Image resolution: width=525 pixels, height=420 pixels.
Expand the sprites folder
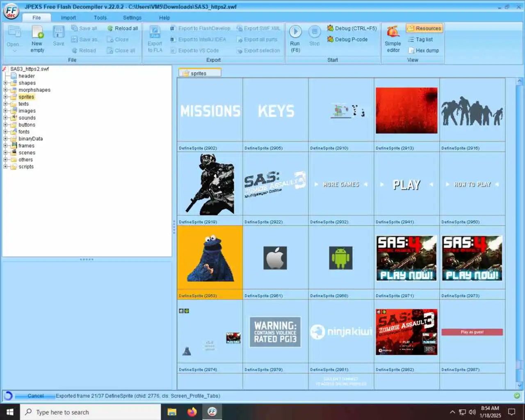(x=5, y=97)
